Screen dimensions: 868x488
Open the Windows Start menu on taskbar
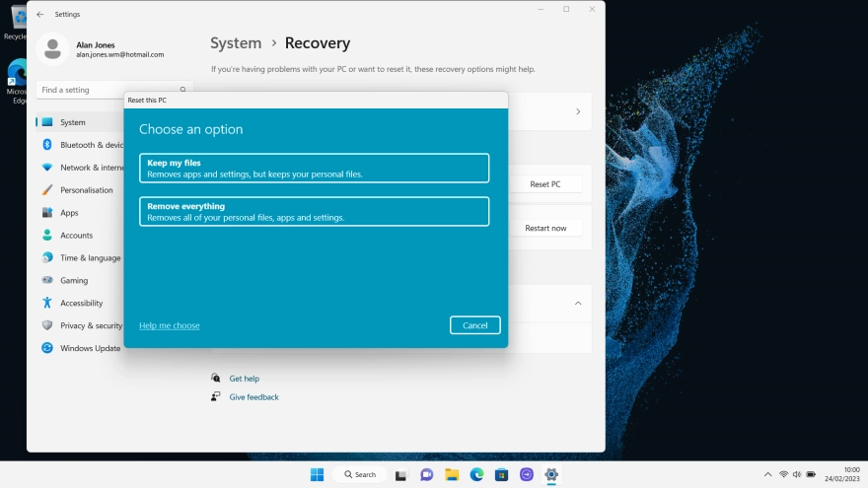[317, 474]
